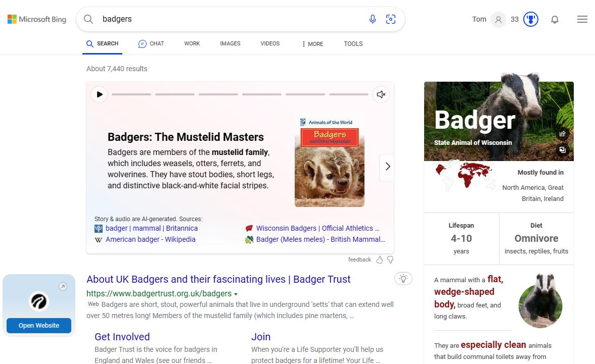Click the lightbulb icon beside Badger Trust result
Image resolution: width=595 pixels, height=364 pixels.
click(403, 279)
